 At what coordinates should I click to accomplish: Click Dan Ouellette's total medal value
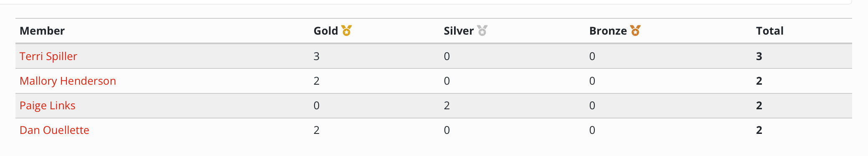759,130
